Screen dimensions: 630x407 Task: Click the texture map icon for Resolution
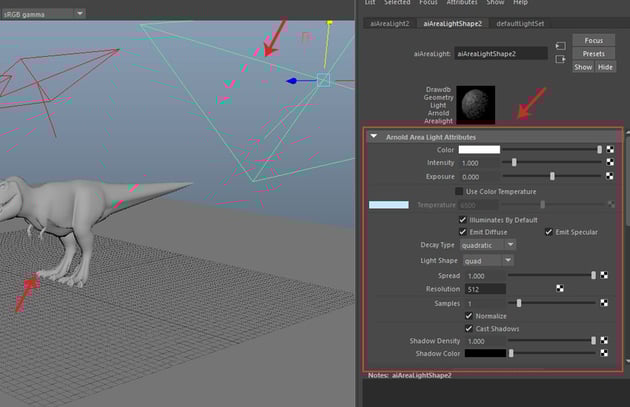(558, 289)
